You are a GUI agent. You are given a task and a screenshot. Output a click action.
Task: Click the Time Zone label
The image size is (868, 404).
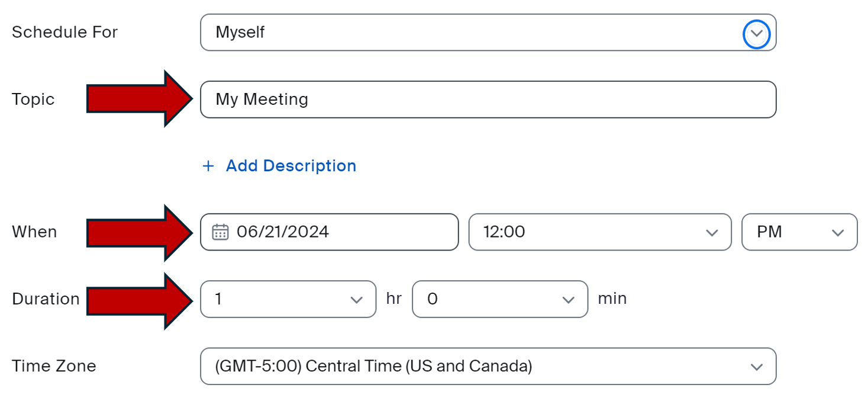[x=54, y=366]
